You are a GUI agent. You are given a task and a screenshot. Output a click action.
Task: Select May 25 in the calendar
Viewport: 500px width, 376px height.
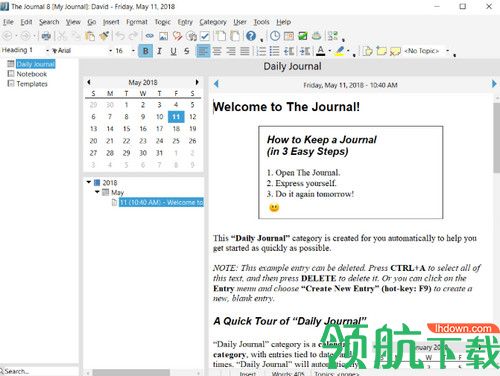point(176,141)
